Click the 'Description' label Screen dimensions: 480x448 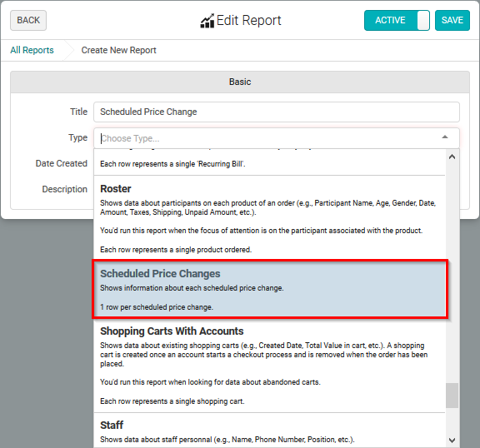[x=65, y=189]
